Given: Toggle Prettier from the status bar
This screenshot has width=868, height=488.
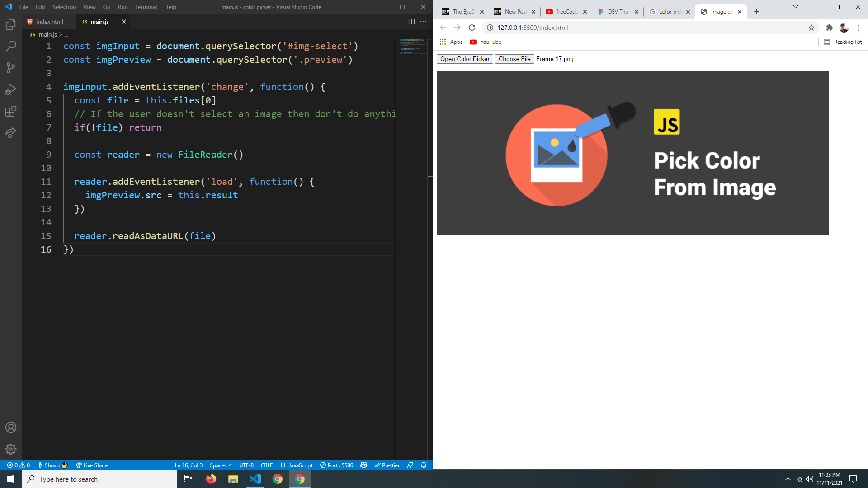Looking at the screenshot, I should 387,465.
